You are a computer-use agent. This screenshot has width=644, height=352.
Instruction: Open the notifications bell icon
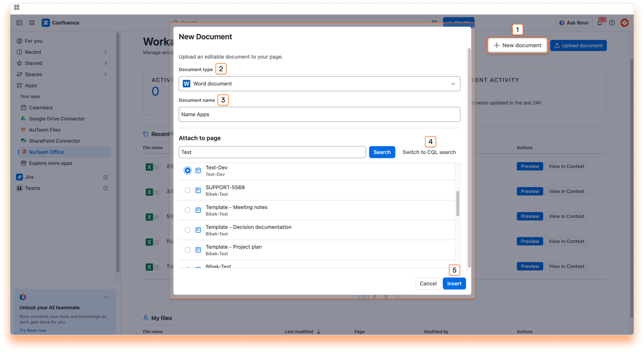(x=600, y=23)
